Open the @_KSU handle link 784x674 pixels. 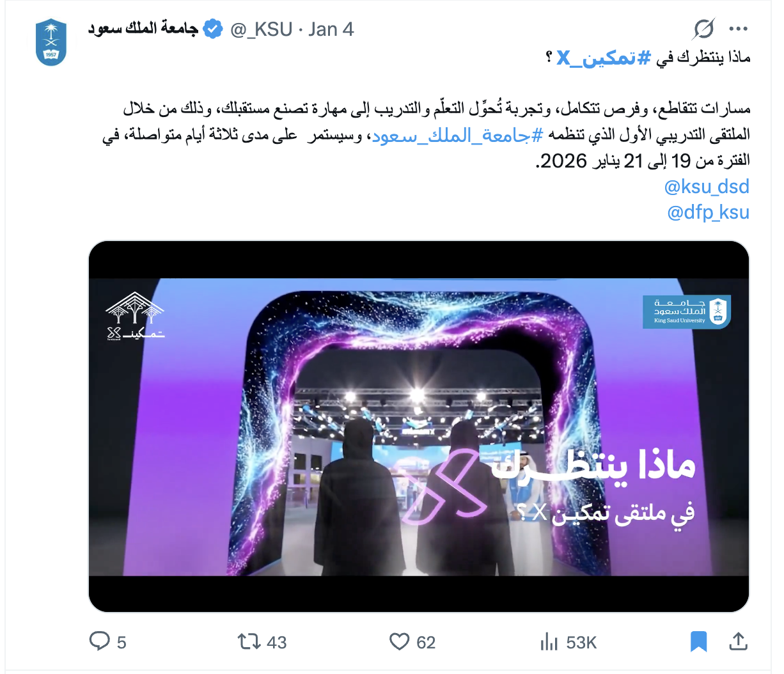pos(261,29)
